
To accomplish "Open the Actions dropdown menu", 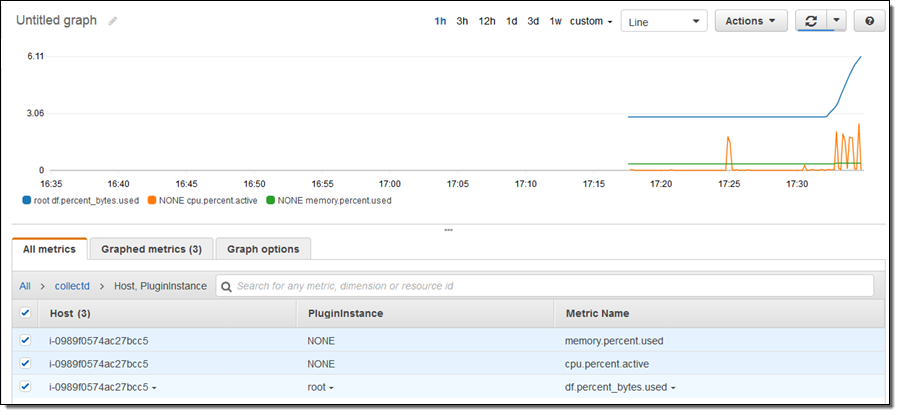I will coord(750,21).
